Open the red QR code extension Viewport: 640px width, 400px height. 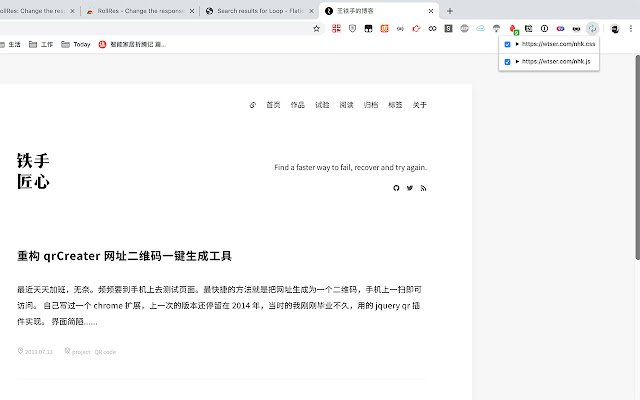point(336,28)
